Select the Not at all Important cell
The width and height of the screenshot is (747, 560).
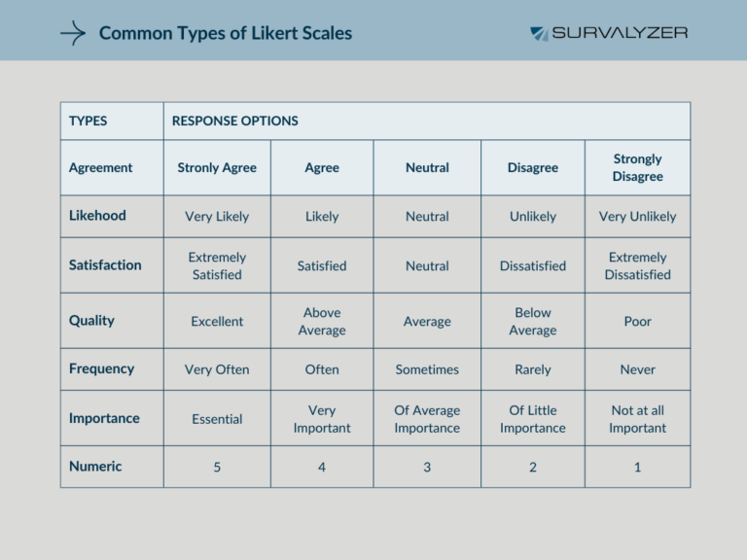(637, 419)
